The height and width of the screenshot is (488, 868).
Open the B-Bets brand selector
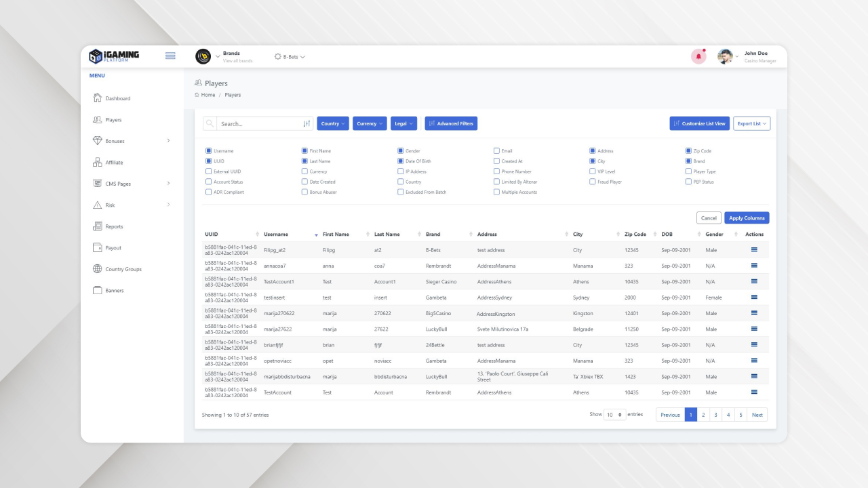coord(290,56)
